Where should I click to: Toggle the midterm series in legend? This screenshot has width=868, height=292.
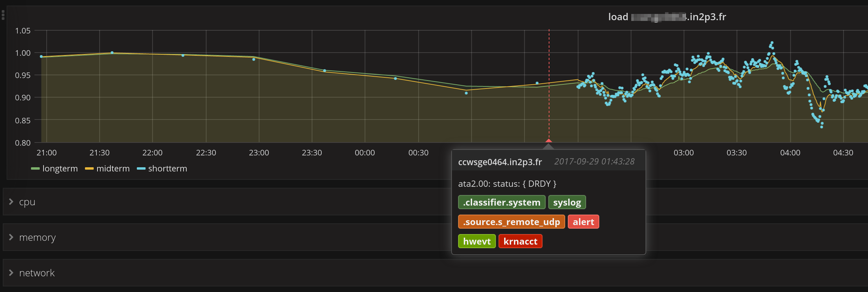(113, 169)
